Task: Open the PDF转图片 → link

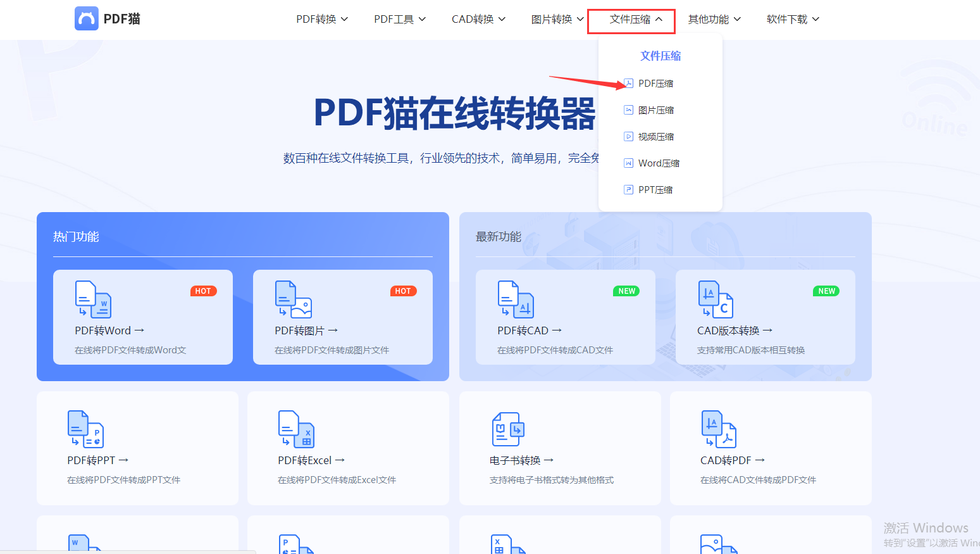Action: coord(306,331)
